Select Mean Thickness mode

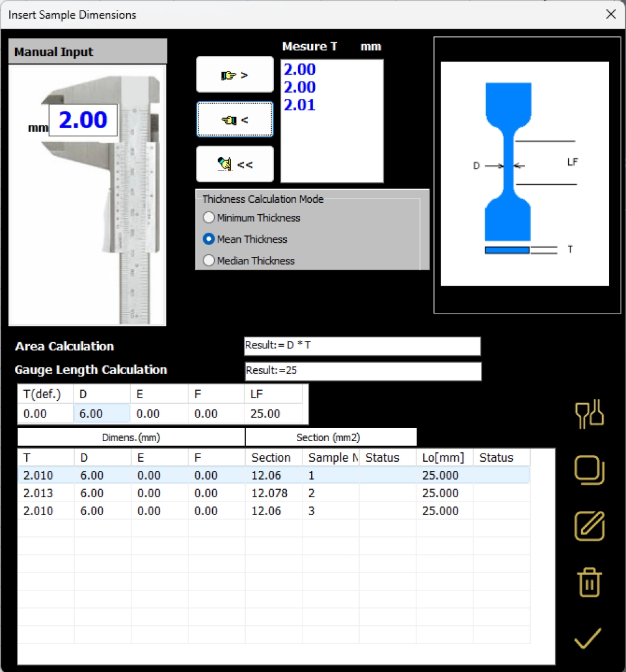tap(209, 239)
